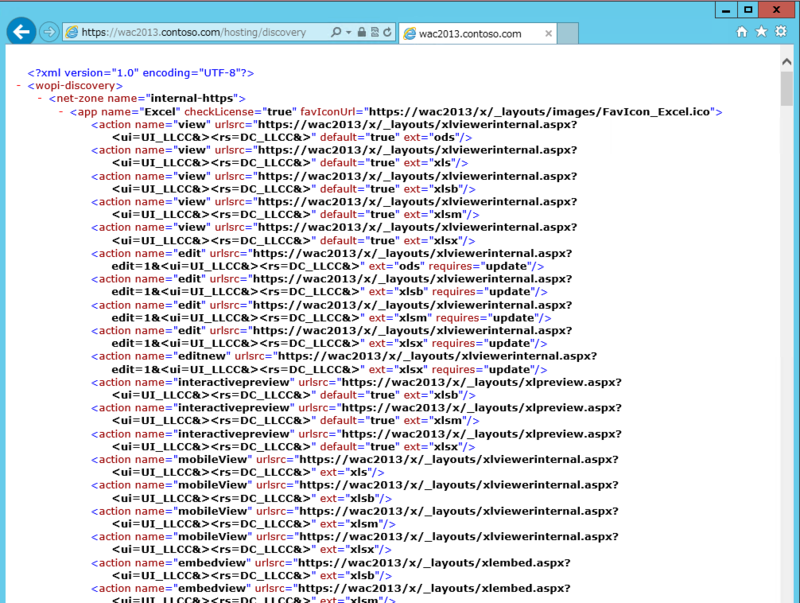Collapse the wopi-discovery node

coord(19,86)
